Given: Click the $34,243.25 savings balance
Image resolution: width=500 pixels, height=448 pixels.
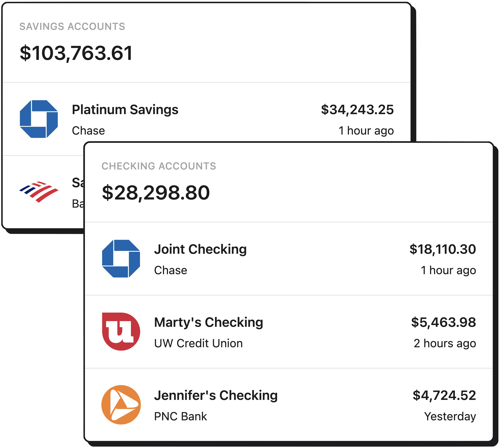Looking at the screenshot, I should [x=357, y=110].
